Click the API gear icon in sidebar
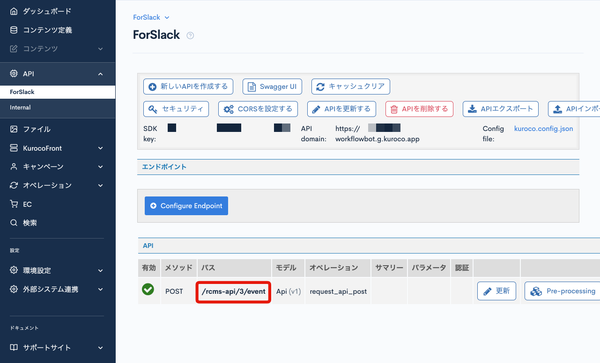Image resolution: width=600 pixels, height=363 pixels. 14,73
